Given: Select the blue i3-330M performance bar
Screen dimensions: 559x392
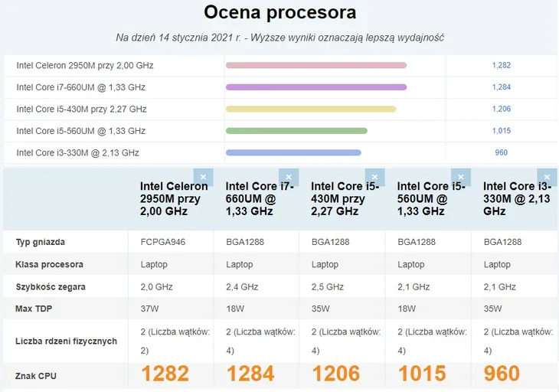Looking at the screenshot, I should (x=293, y=152).
